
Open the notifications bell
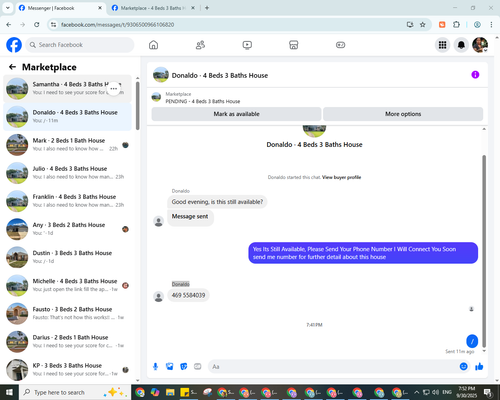(461, 45)
